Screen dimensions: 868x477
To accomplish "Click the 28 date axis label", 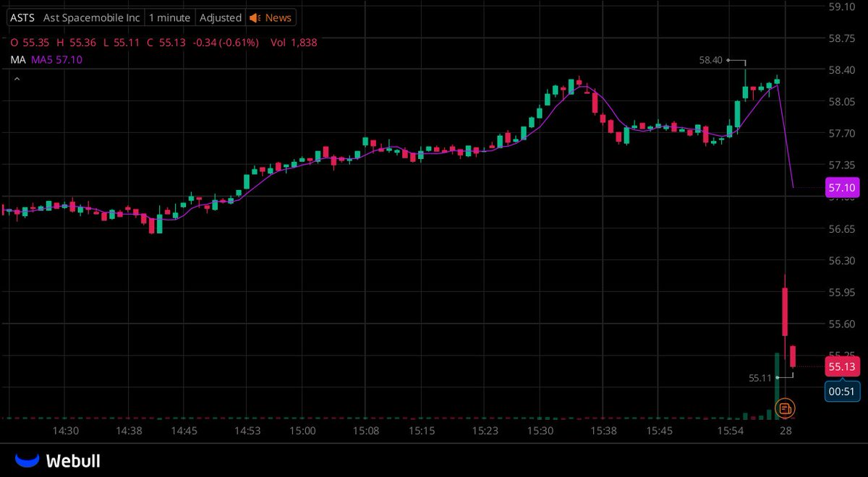I will (x=786, y=431).
